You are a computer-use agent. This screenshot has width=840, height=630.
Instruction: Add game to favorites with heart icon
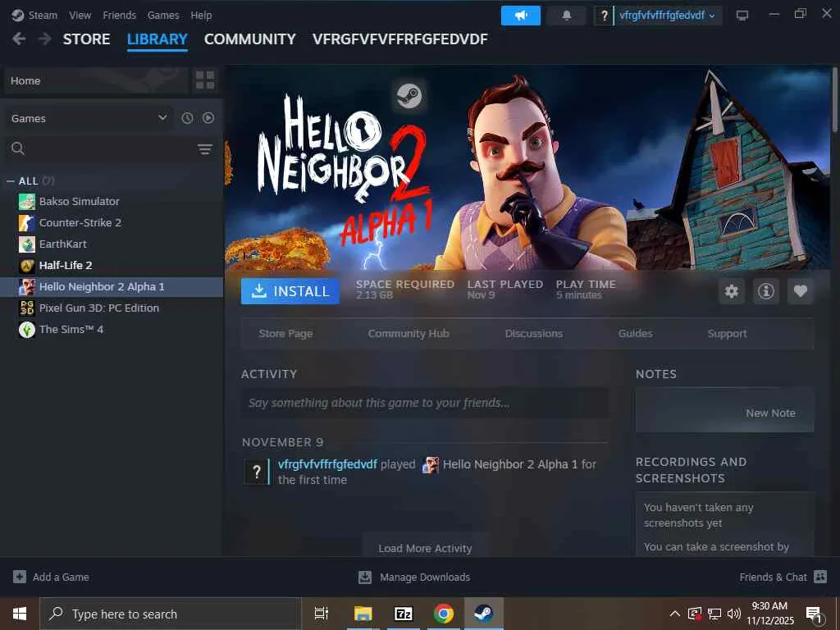tap(801, 291)
